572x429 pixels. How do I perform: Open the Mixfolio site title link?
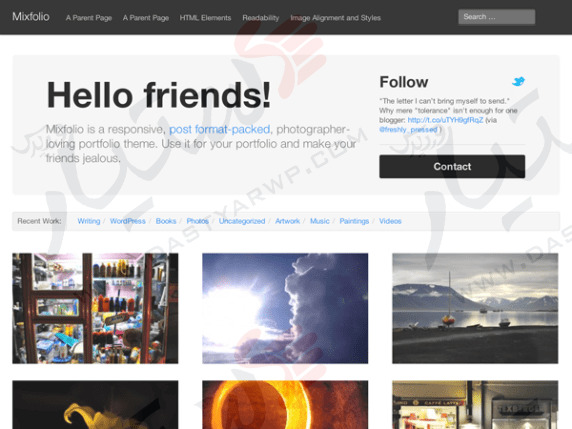pyautogui.click(x=31, y=17)
